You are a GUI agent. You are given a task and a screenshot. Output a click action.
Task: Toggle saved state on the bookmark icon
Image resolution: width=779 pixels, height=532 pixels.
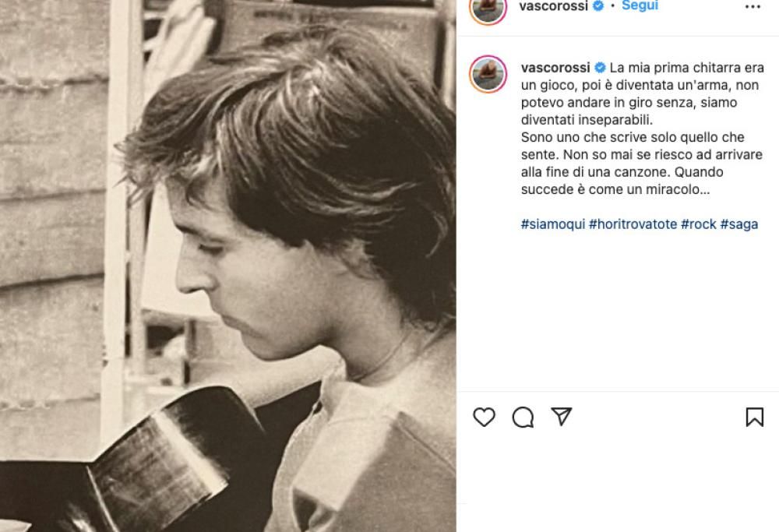coord(755,417)
